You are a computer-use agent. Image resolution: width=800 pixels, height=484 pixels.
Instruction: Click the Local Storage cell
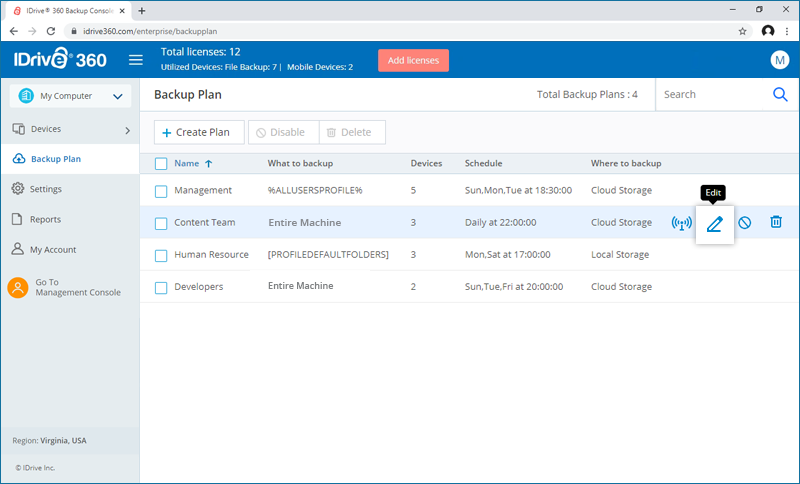coord(620,254)
